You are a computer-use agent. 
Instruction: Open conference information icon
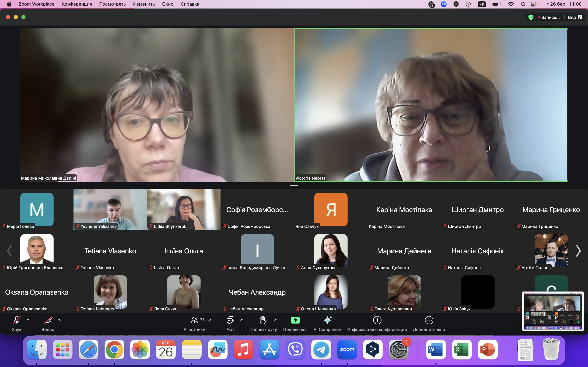[x=377, y=320]
